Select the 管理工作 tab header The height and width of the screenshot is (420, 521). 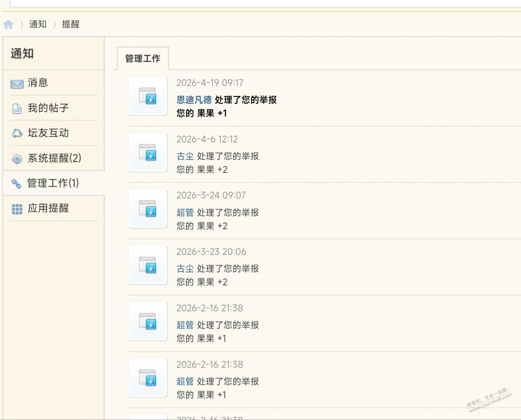143,59
